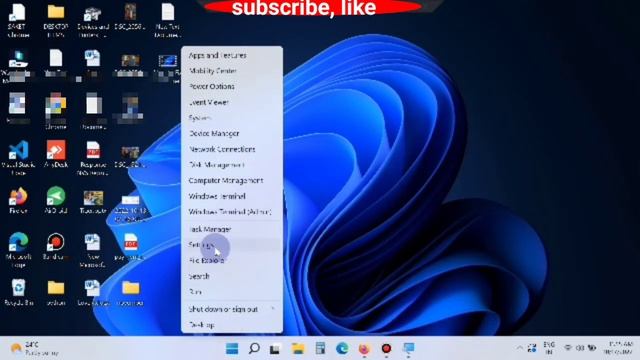This screenshot has height=360, width=640.
Task: Show hidden tray icons chevron
Action: click(520, 348)
